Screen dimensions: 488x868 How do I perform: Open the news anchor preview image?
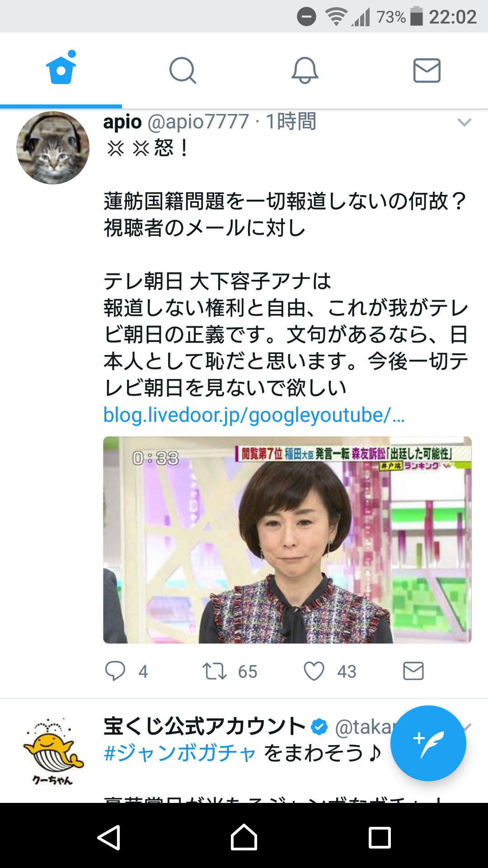pyautogui.click(x=287, y=540)
